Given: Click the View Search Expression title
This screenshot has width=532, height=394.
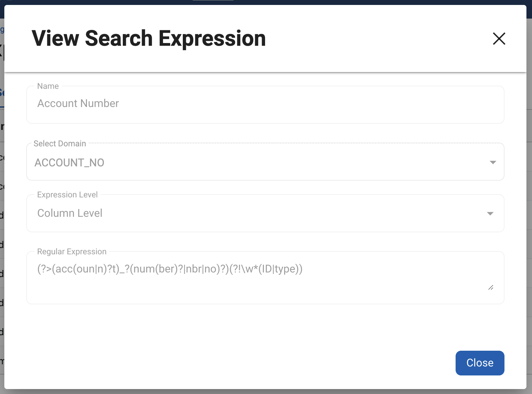Looking at the screenshot, I should pyautogui.click(x=149, y=39).
